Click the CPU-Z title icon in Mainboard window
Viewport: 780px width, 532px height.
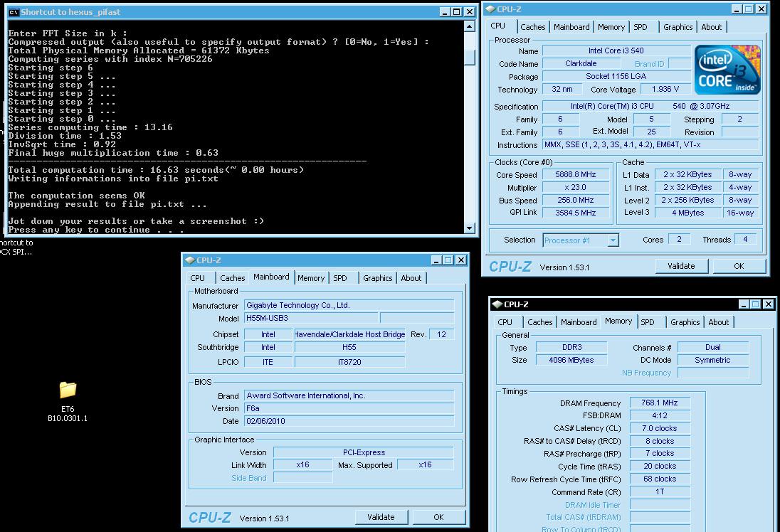click(189, 260)
